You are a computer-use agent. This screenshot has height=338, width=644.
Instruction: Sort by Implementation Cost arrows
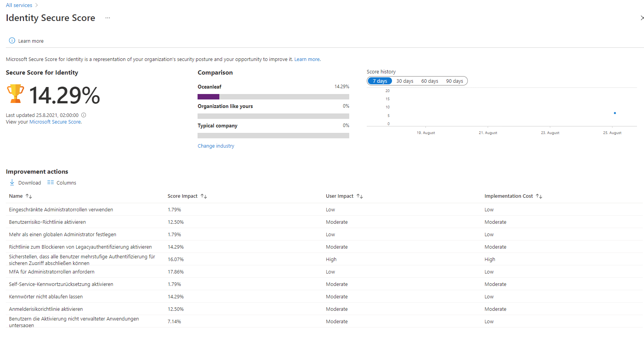tap(539, 196)
